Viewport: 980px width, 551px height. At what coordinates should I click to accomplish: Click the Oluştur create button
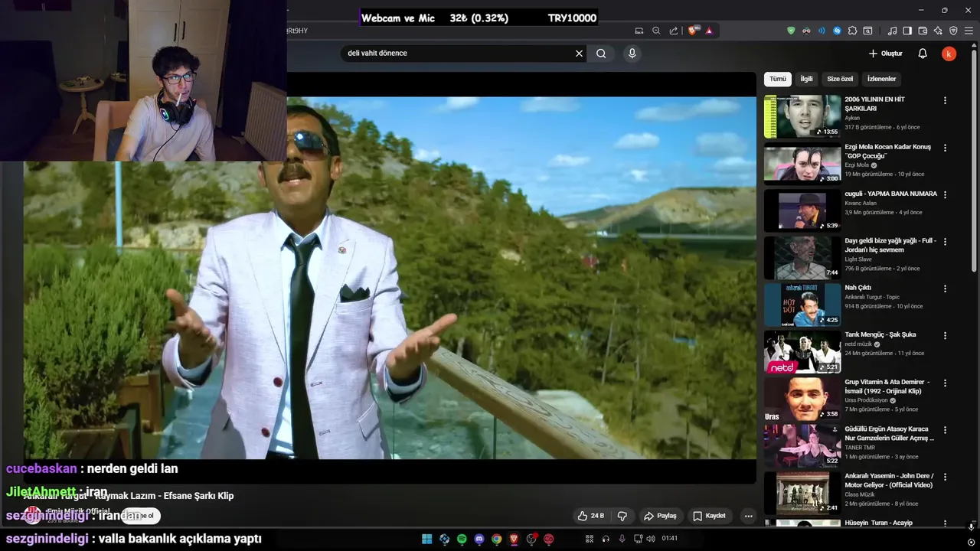885,54
